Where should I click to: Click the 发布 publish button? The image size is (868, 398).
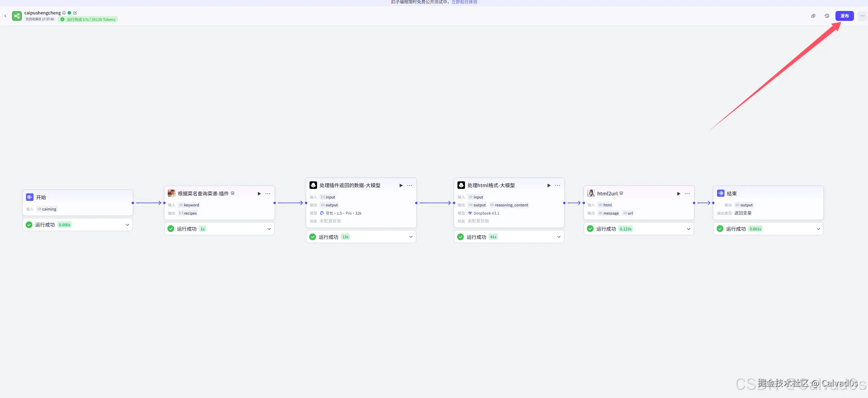[x=844, y=16]
